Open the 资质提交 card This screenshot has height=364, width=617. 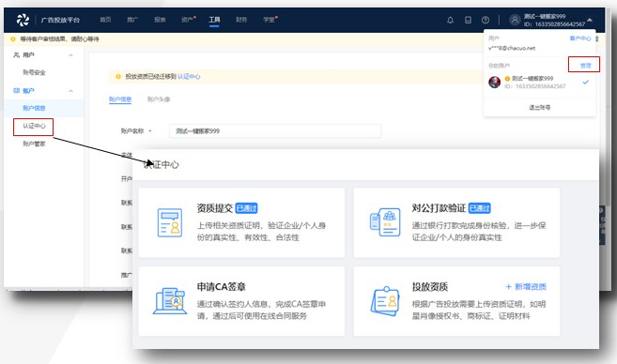coord(241,222)
